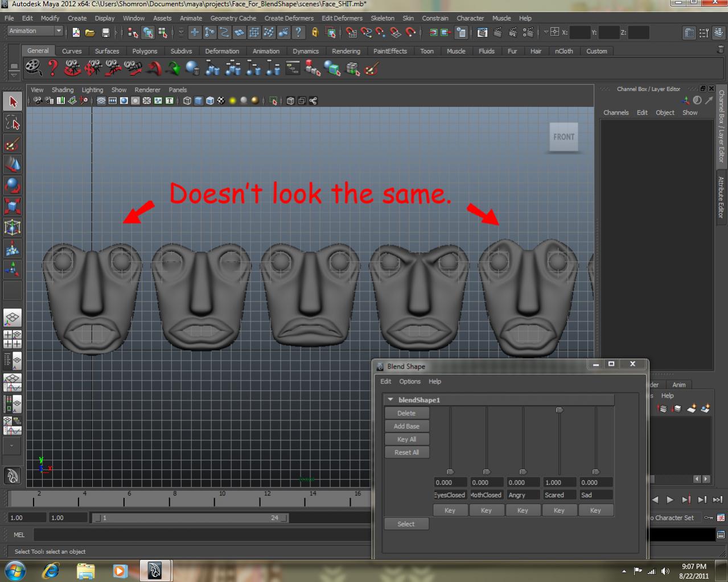This screenshot has height=582, width=728.
Task: Select the arrow Select tool in toolbox
Action: (x=13, y=102)
